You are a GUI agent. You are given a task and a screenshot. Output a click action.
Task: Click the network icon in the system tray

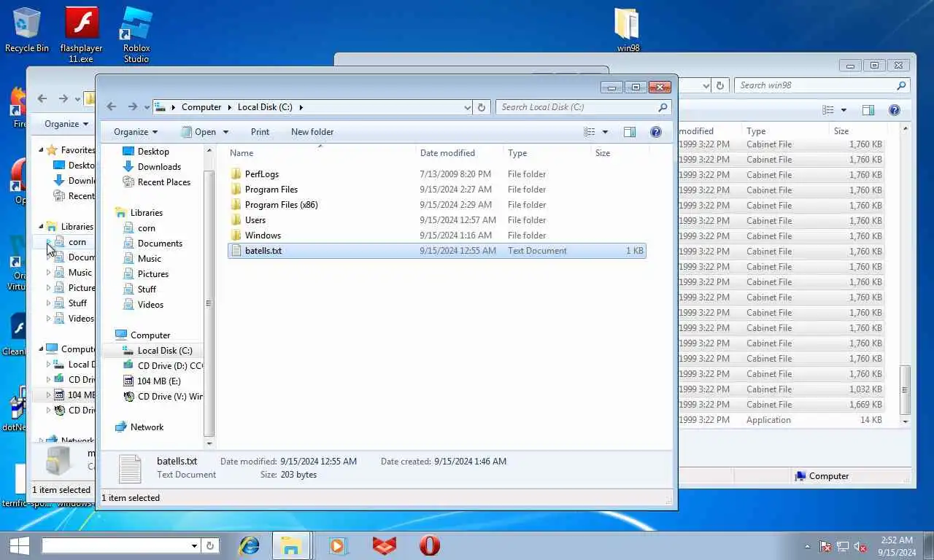843,546
